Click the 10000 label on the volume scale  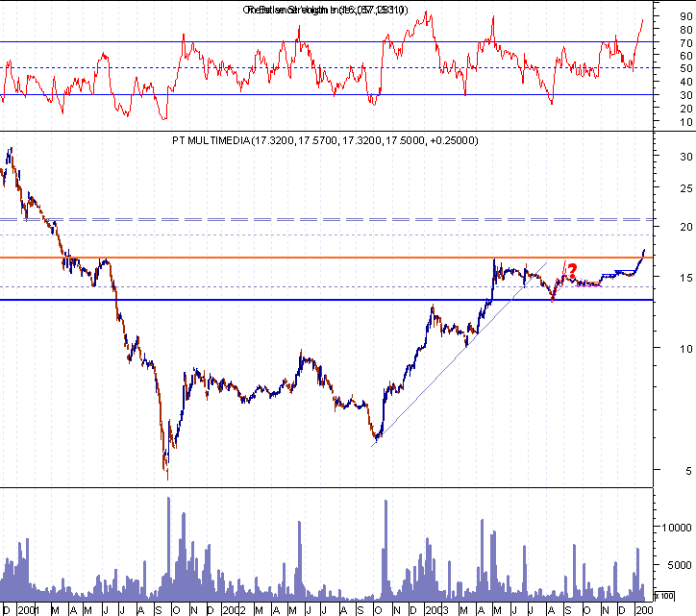point(677,528)
